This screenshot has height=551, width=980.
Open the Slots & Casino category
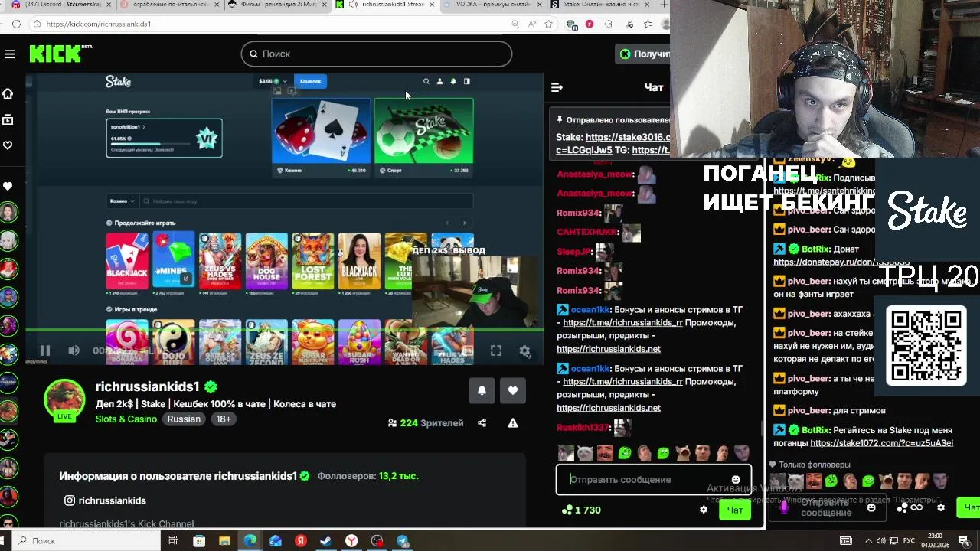(x=126, y=419)
